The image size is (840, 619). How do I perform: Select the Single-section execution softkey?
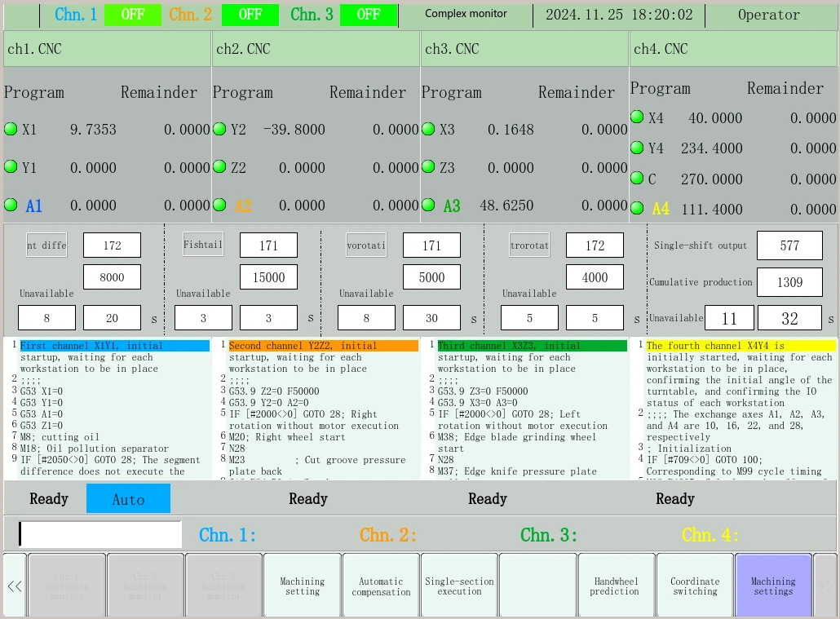460,586
